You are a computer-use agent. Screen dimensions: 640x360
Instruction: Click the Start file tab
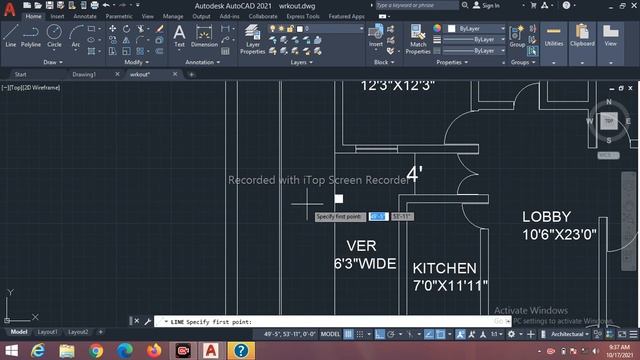[x=20, y=74]
